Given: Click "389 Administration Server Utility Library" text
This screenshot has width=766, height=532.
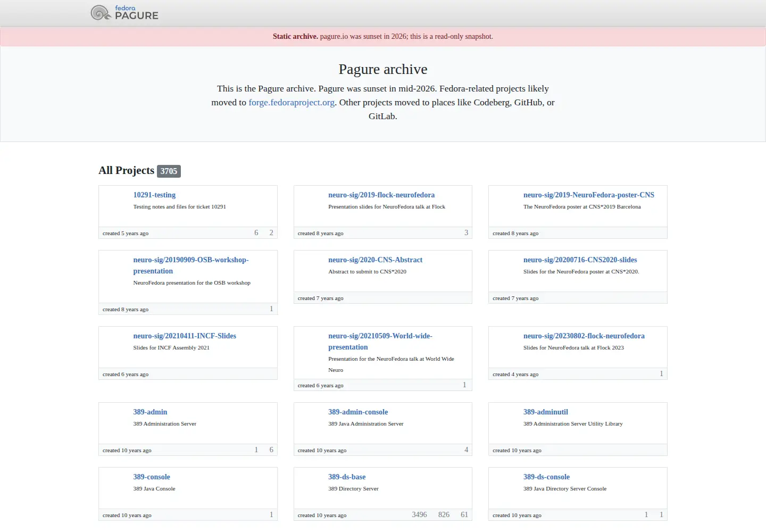Looking at the screenshot, I should [573, 424].
